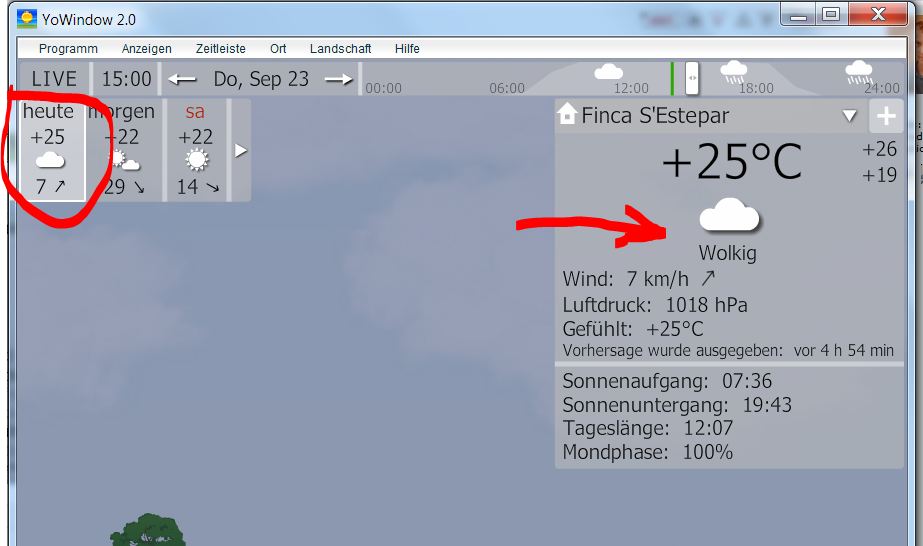Click the timeline handle near 15:00
Screen dimensions: 923x546
pos(692,78)
